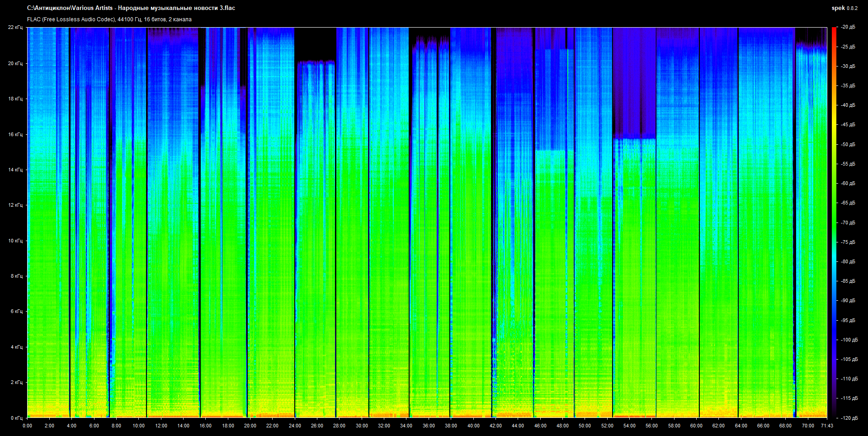Select the 10:00 time axis marker
Viewport: 868px width, 436px height.
pyautogui.click(x=139, y=426)
